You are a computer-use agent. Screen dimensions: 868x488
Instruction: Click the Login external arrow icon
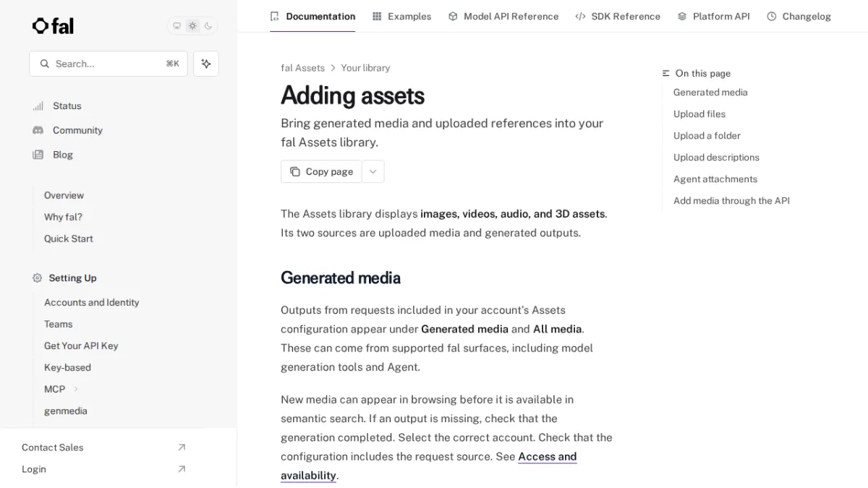point(182,469)
